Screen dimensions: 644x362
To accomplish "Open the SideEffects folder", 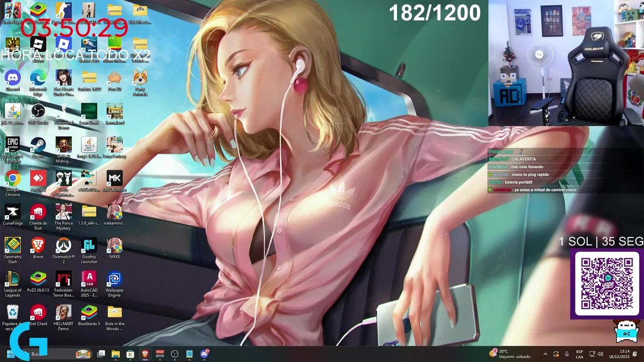I will coord(140,14).
